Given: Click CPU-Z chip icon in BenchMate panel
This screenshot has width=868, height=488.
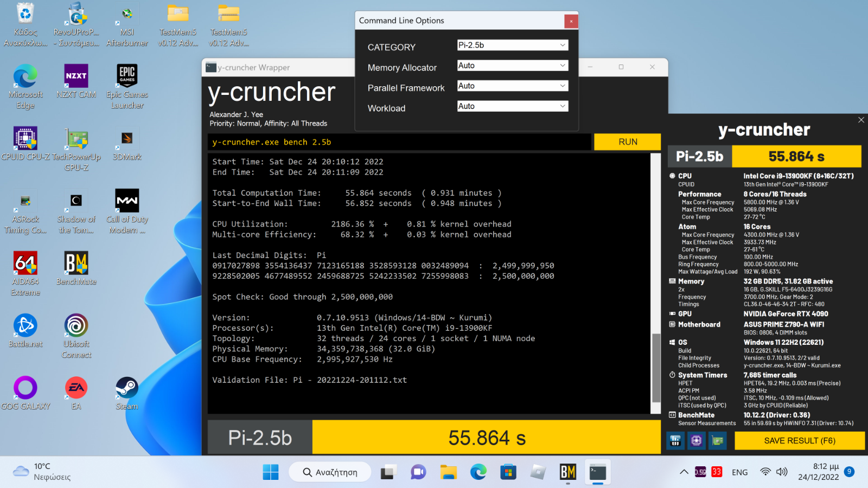Looking at the screenshot, I should tap(697, 441).
